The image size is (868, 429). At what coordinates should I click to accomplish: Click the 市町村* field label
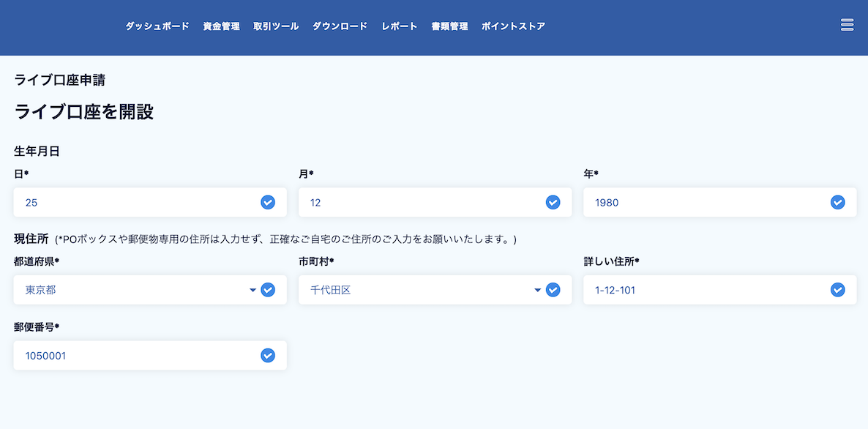click(316, 261)
